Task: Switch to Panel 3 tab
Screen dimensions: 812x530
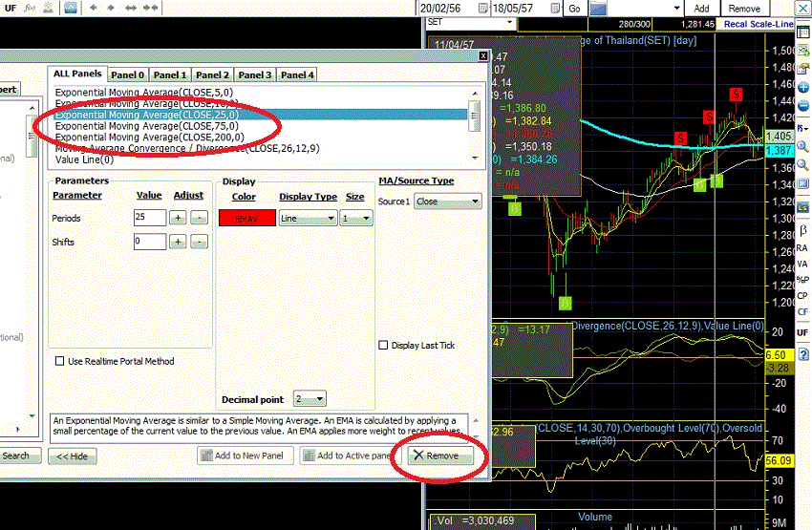Action: [255, 75]
